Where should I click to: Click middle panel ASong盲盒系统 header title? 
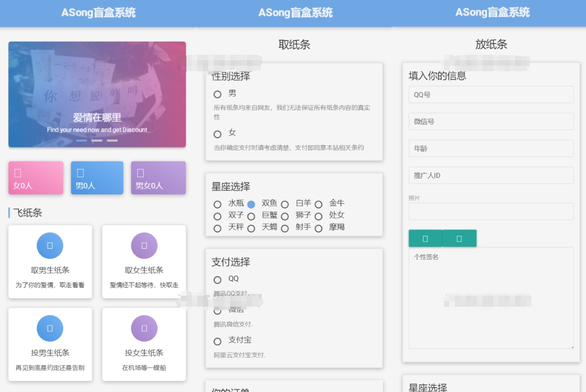pos(296,13)
